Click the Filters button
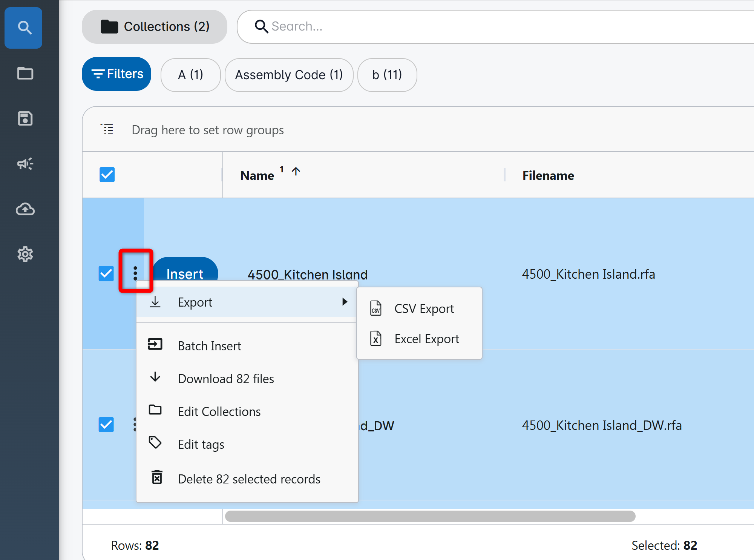Viewport: 754px width, 560px height. [116, 74]
